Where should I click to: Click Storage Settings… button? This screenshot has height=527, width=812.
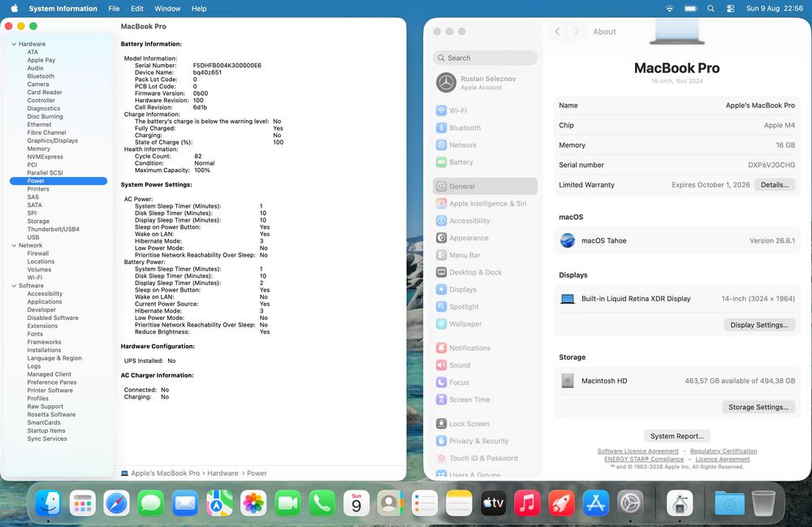(758, 408)
